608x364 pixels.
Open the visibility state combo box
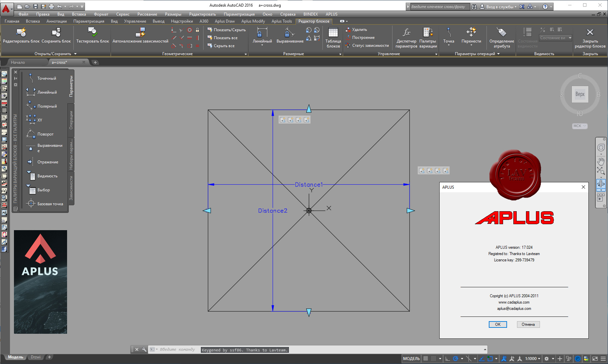click(556, 38)
